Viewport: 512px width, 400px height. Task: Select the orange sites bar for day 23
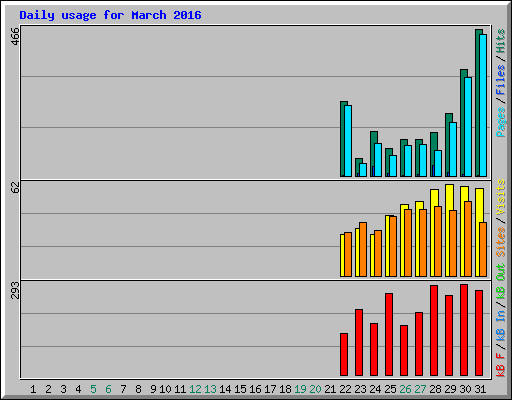(363, 249)
